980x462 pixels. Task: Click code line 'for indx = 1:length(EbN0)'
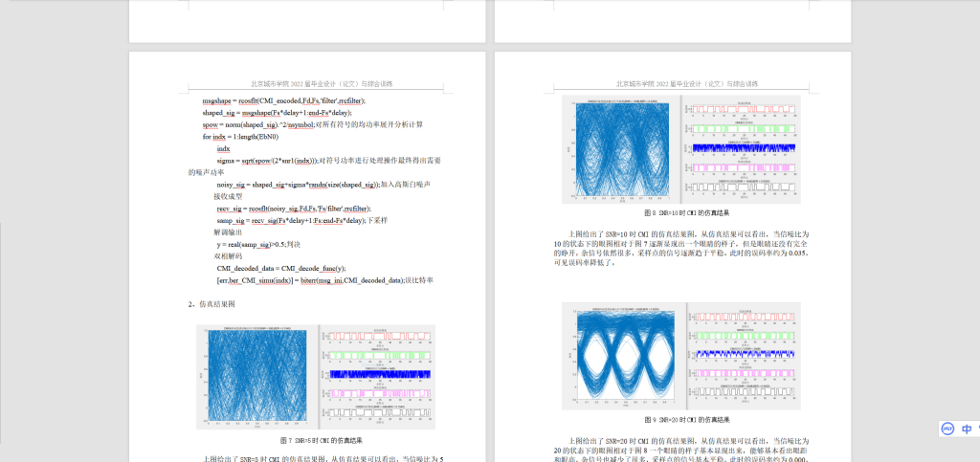tap(240, 137)
